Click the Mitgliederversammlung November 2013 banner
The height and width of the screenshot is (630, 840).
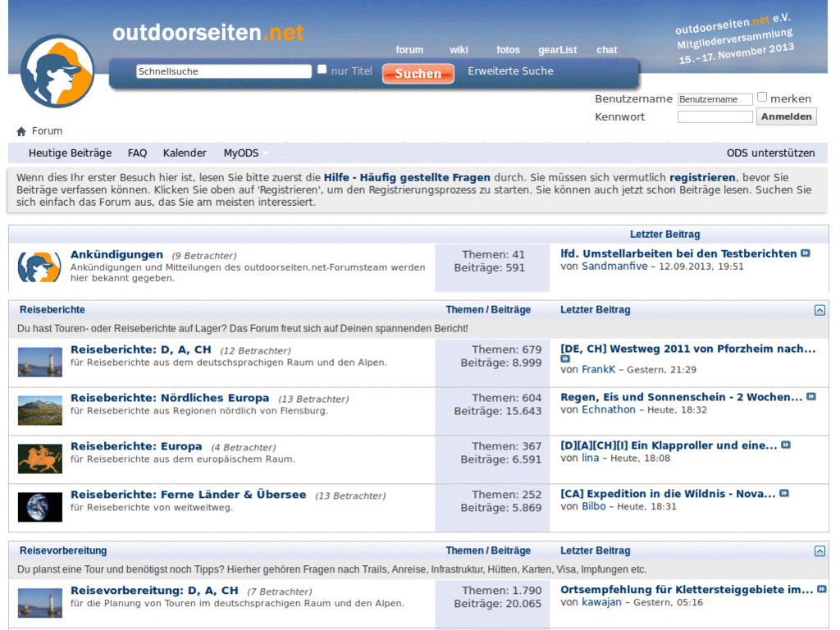734,39
